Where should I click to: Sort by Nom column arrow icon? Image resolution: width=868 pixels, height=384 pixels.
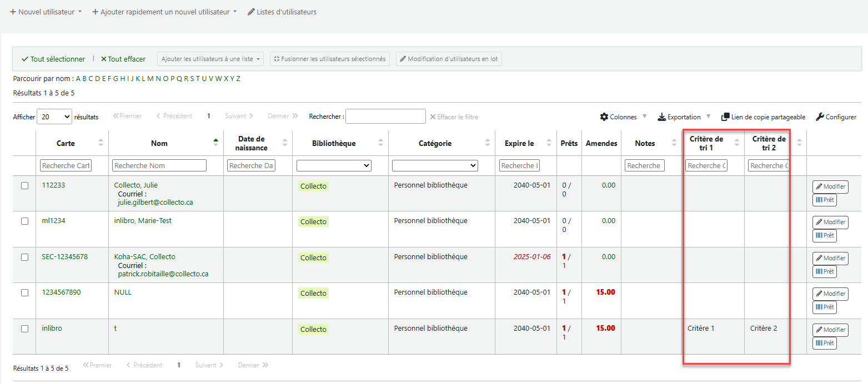pyautogui.click(x=215, y=143)
